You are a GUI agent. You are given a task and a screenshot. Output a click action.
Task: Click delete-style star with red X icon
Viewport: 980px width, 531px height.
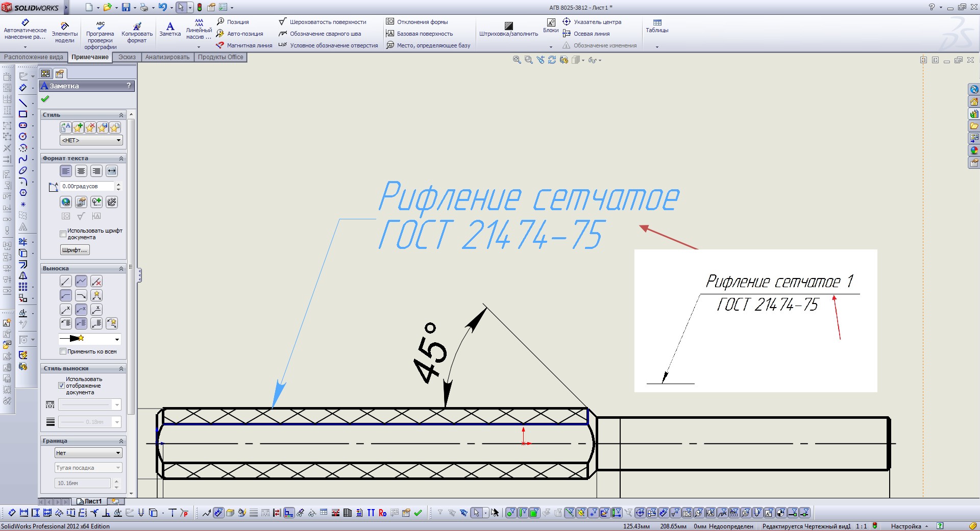[x=90, y=128]
